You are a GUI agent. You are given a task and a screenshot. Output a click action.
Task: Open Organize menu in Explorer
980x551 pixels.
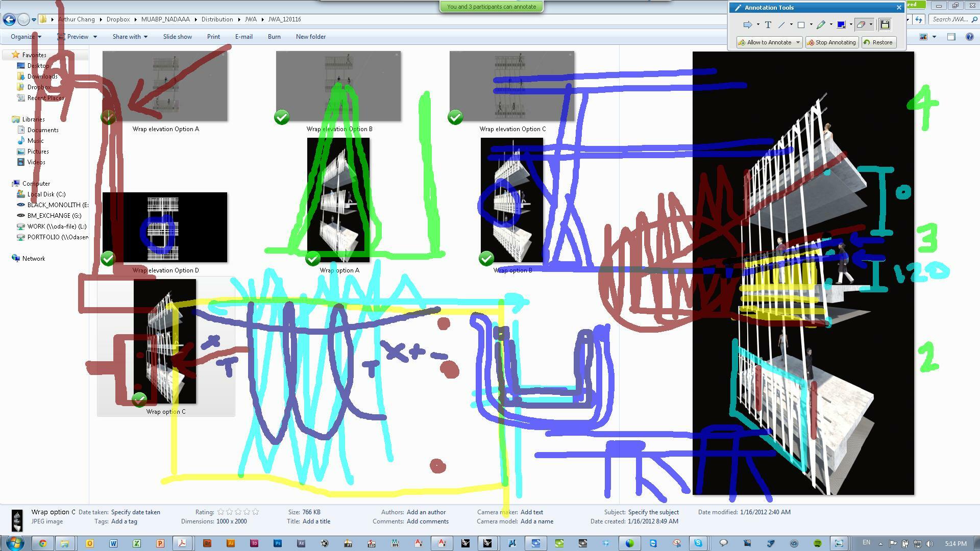tap(26, 37)
